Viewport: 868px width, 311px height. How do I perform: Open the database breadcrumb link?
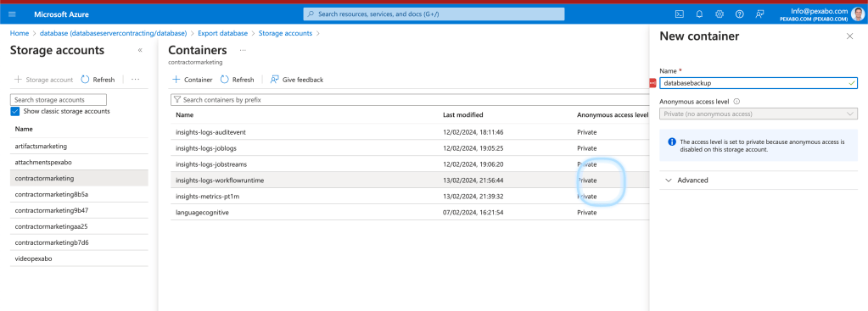point(113,33)
